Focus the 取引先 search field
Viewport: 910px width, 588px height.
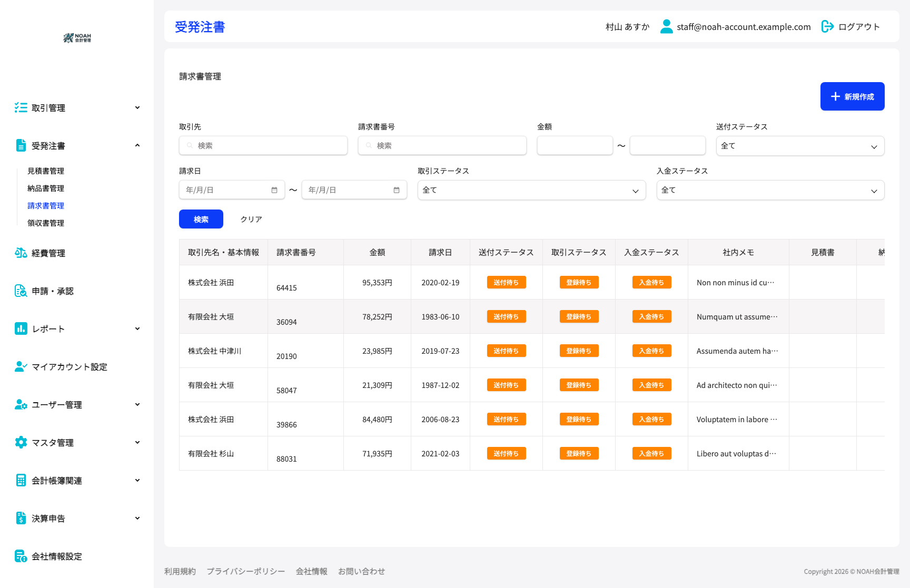click(x=263, y=146)
